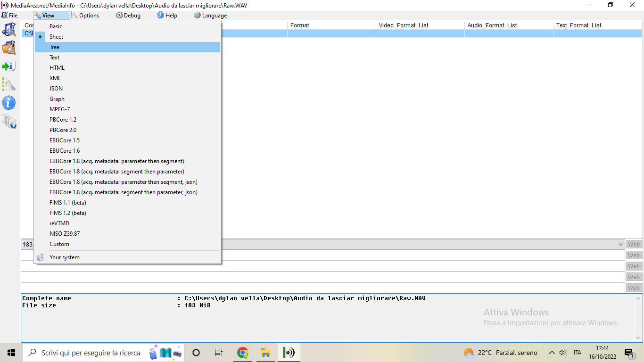The width and height of the screenshot is (644, 362).
Task: Open the weather widget showing 22°C
Action: 501,353
